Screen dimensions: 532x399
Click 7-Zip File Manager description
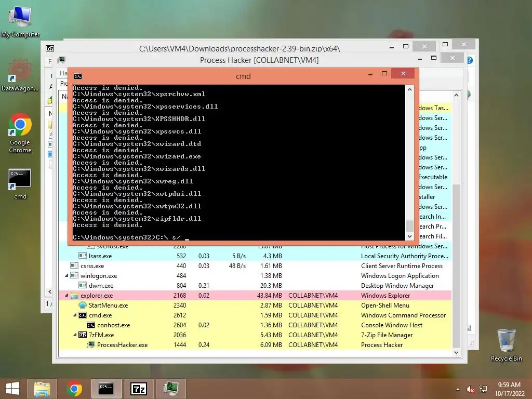coord(387,335)
